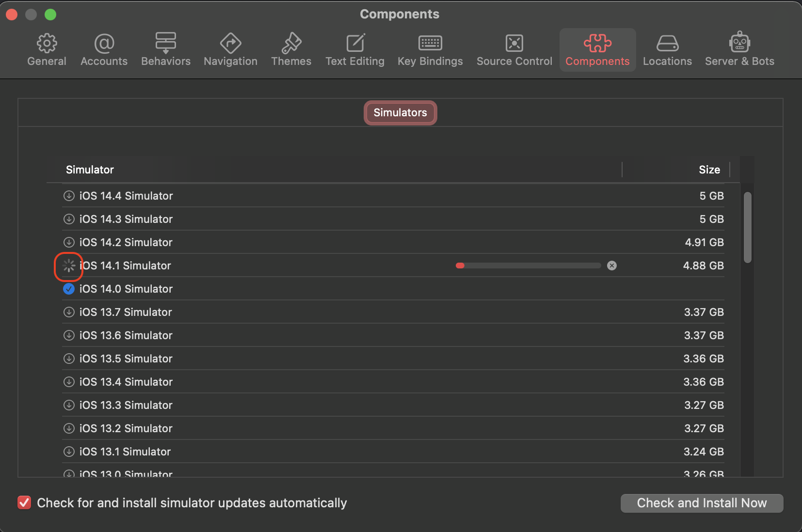Click the simulator list vertical scrollbar
Image resolution: width=802 pixels, height=532 pixels.
(x=748, y=228)
